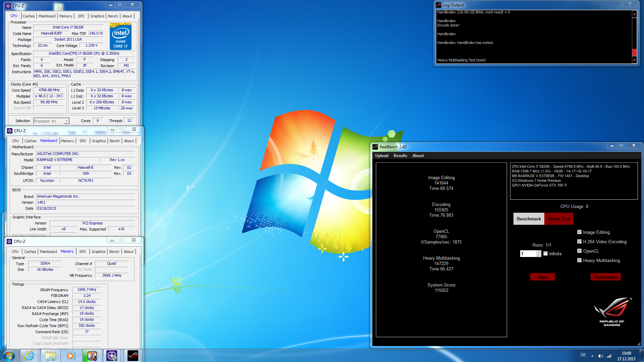644x362 pixels.
Task: Uncheck the Heavy Multitasking checkbox
Action: 579,260
